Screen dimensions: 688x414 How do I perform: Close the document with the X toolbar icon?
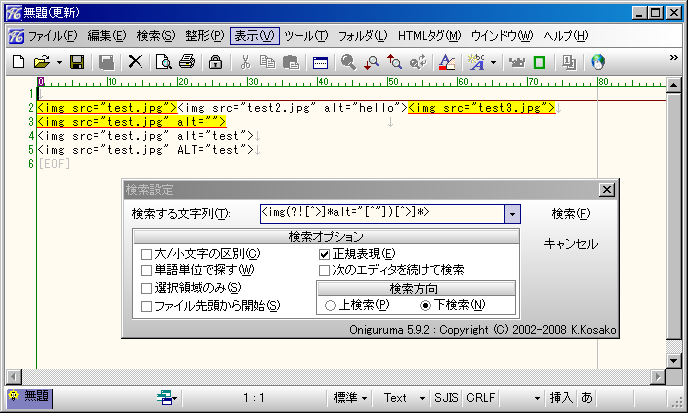tap(135, 62)
